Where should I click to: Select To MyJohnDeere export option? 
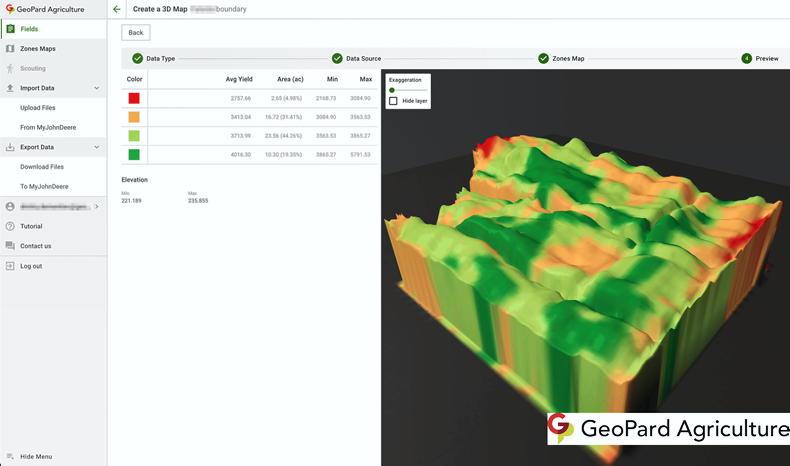[x=44, y=186]
